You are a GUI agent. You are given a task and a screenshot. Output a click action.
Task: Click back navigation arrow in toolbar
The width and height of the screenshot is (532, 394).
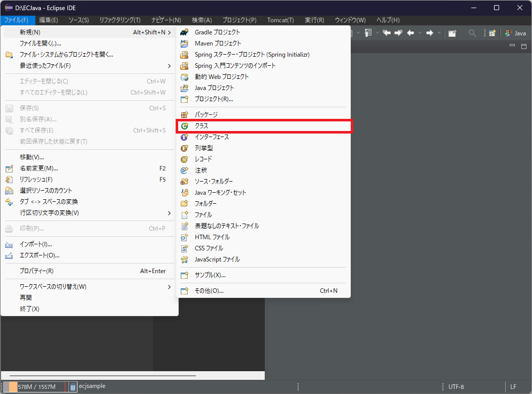coord(410,33)
